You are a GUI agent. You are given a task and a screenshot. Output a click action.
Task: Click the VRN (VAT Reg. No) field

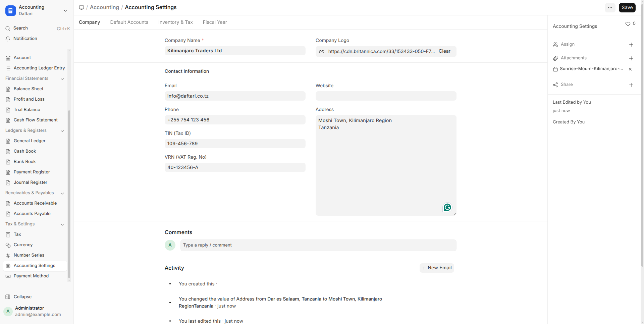(x=235, y=167)
